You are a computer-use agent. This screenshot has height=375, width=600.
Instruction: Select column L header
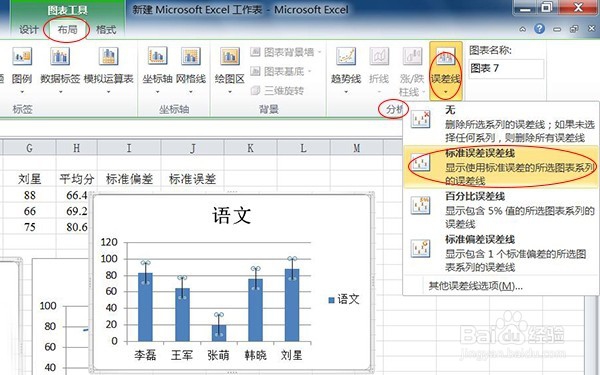click(303, 148)
